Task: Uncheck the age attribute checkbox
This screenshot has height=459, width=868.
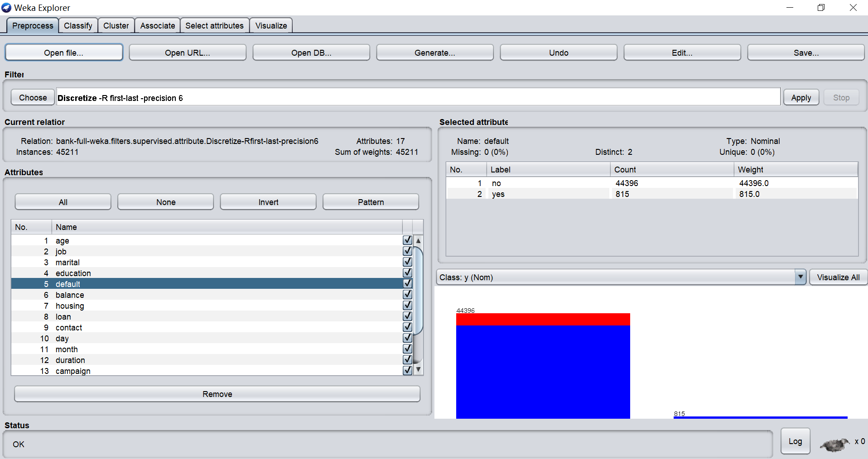Action: [407, 240]
